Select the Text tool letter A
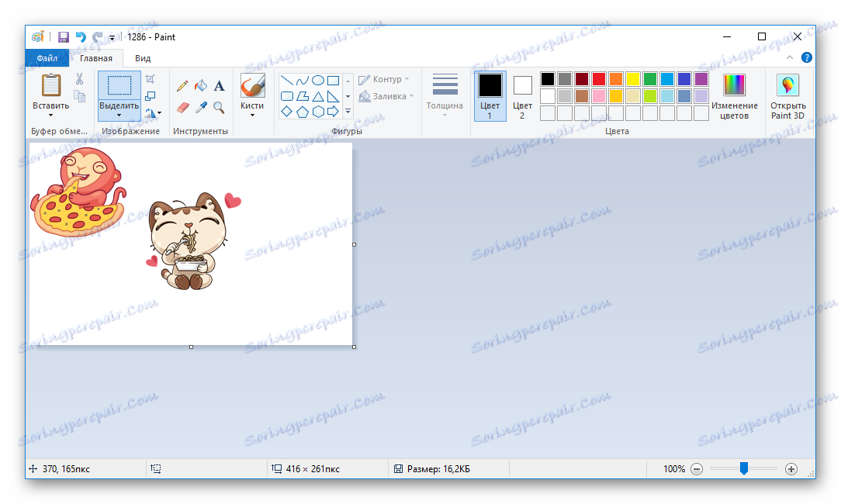The width and height of the screenshot is (841, 504). pyautogui.click(x=219, y=86)
